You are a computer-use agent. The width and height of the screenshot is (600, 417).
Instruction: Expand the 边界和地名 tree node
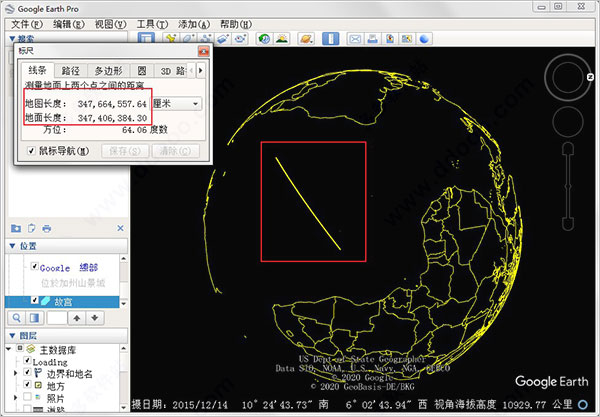pos(15,373)
